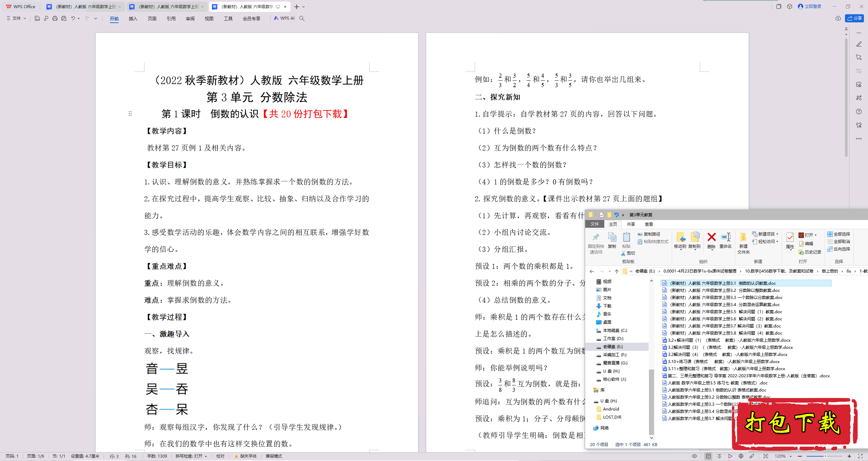Expand quick toolbar customize chevron after redo
This screenshot has height=461, width=868.
click(x=96, y=18)
